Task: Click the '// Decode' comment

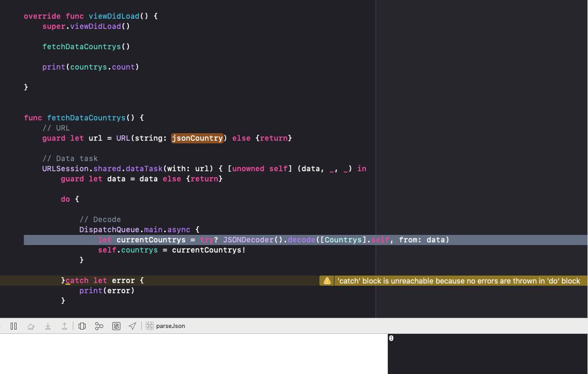Action: click(x=100, y=219)
